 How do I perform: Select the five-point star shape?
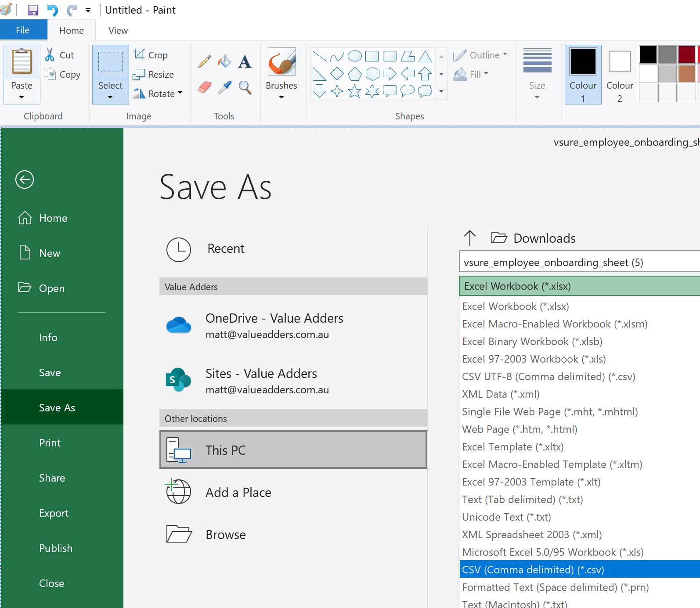354,91
